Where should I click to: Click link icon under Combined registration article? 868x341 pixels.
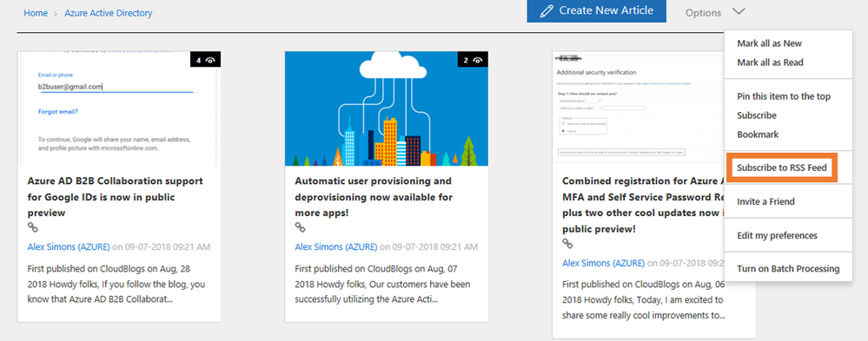click(x=567, y=243)
